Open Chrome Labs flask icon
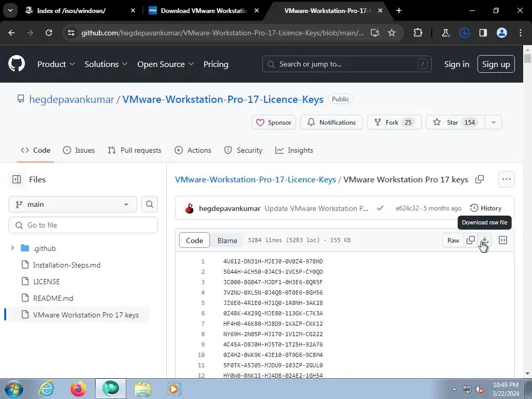 tap(445, 33)
